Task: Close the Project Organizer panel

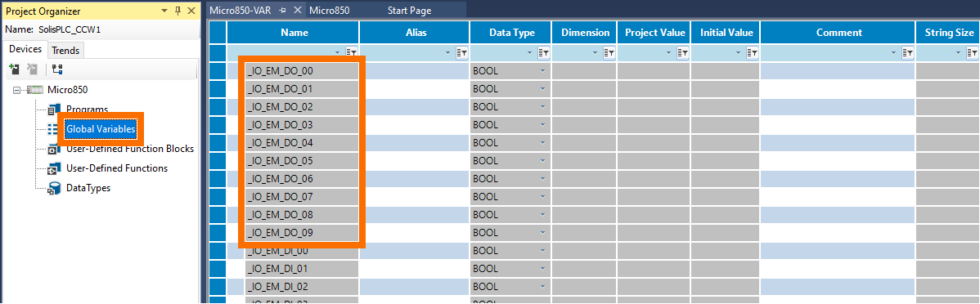Action: tap(191, 11)
